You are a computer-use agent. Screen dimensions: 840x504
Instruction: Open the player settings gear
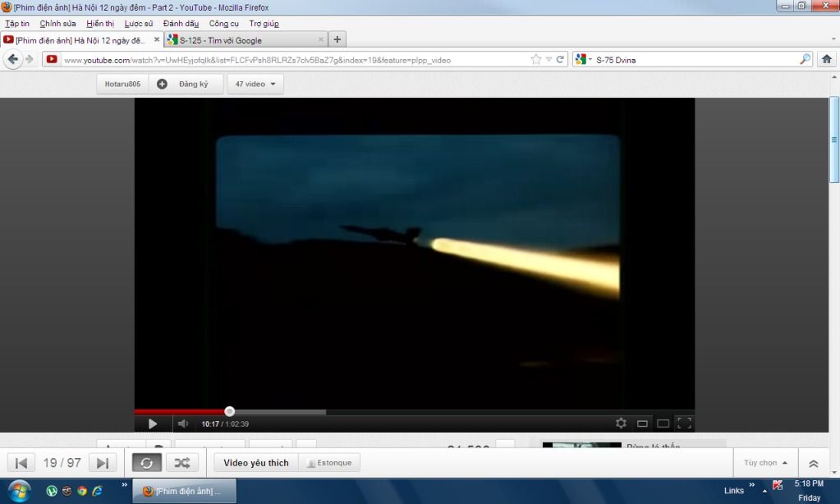pos(621,423)
